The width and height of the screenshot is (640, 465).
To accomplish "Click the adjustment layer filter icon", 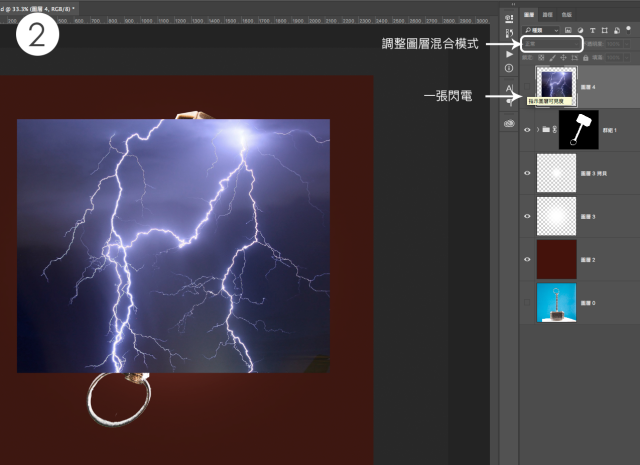I will click(x=580, y=31).
